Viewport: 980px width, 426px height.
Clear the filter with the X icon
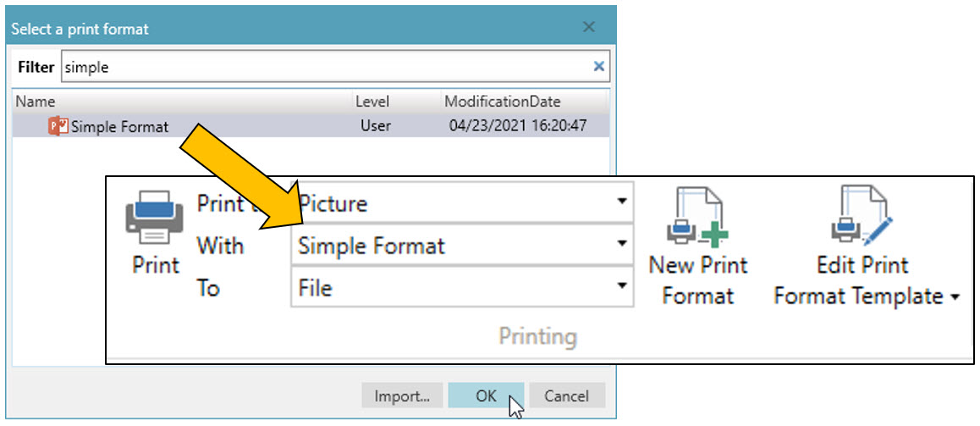click(599, 67)
